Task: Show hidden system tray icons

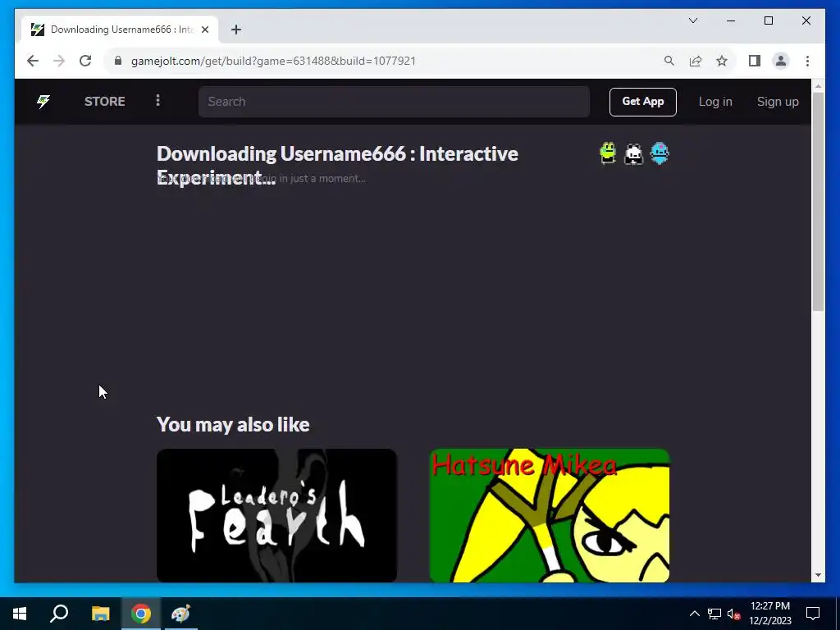Action: coord(694,614)
